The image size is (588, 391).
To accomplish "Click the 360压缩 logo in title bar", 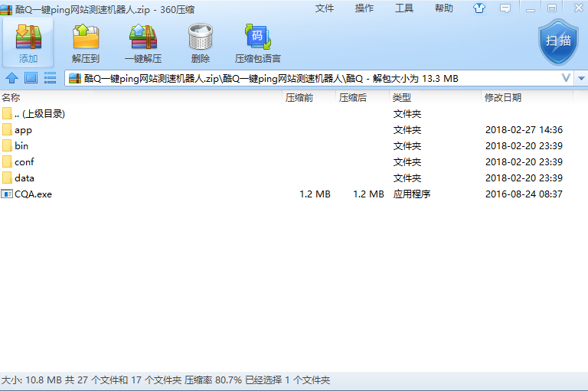I will click(6, 9).
